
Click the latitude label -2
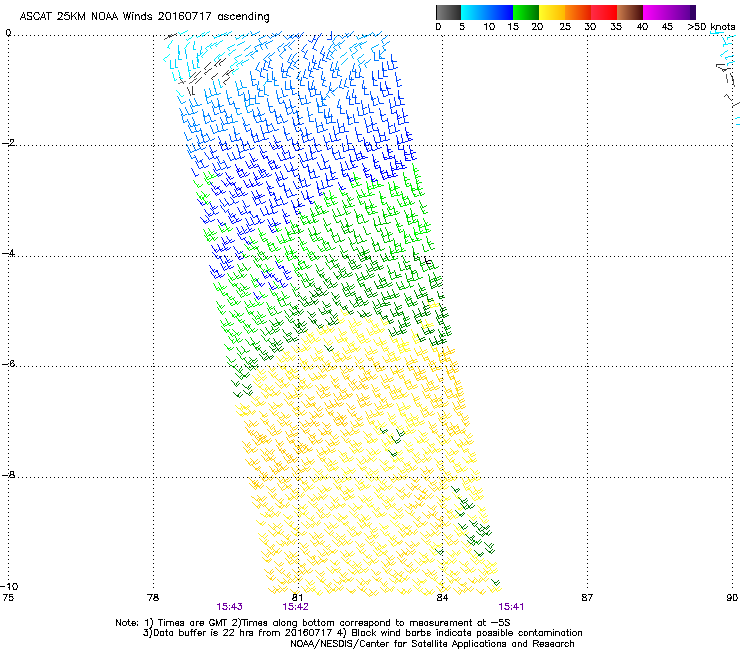(8, 143)
